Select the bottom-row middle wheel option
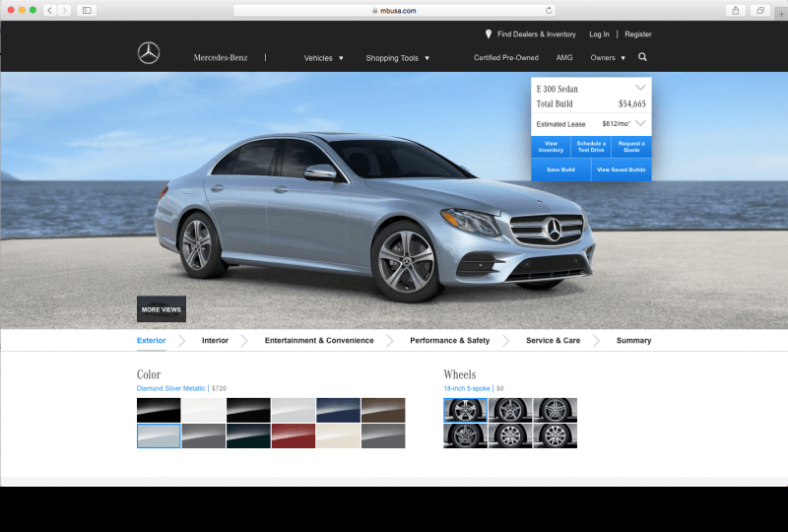Viewport: 788px width, 532px height. pyautogui.click(x=510, y=435)
